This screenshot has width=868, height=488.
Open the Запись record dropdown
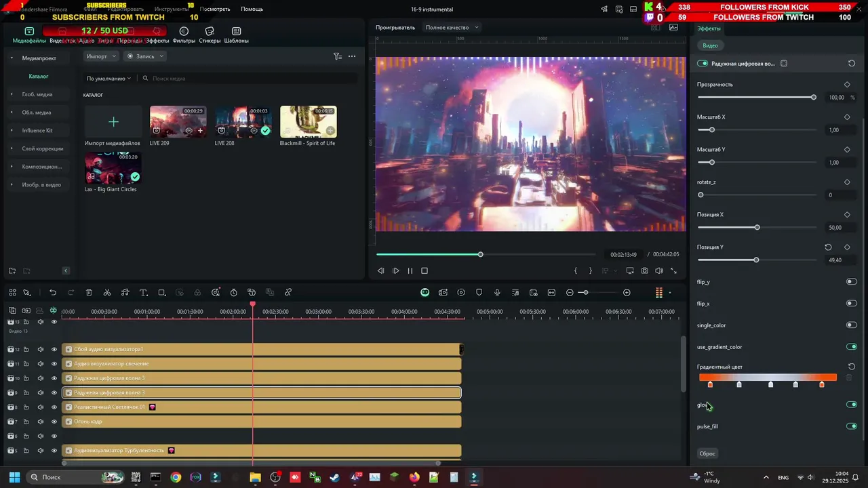pos(145,56)
